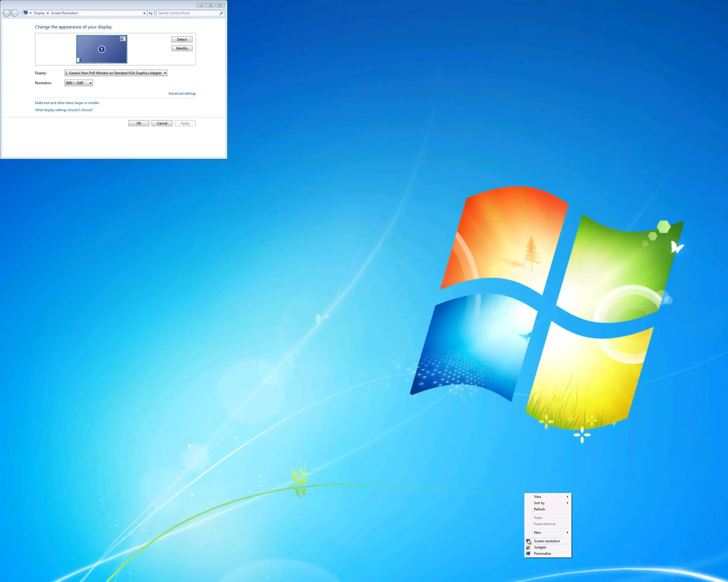
Task: Select the monitor 1 display thumbnail
Action: 102,49
